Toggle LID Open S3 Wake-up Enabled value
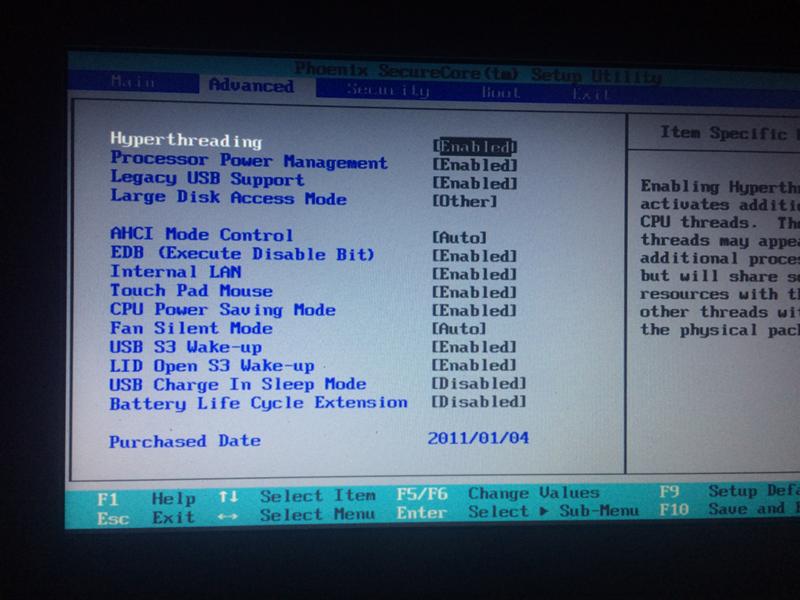800x600 pixels. 474,365
